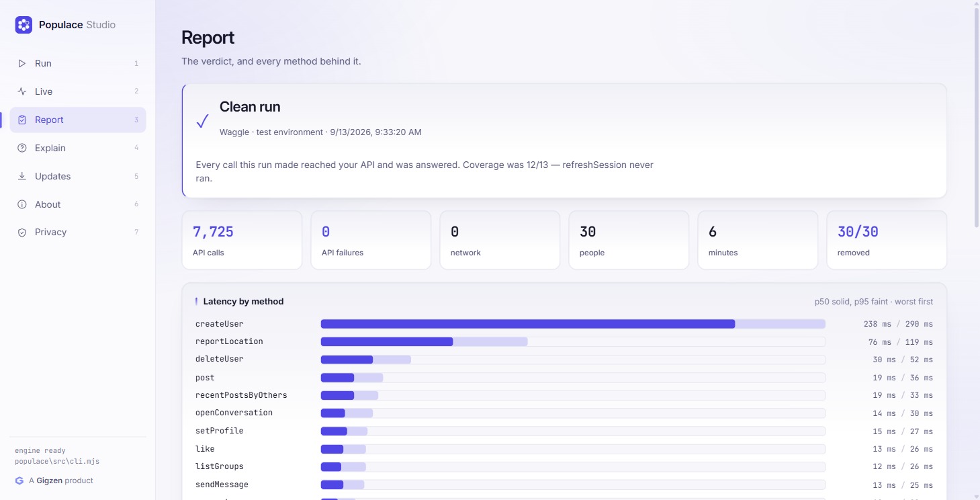980x500 pixels.
Task: Click the setProfile method name
Action: [x=220, y=431]
